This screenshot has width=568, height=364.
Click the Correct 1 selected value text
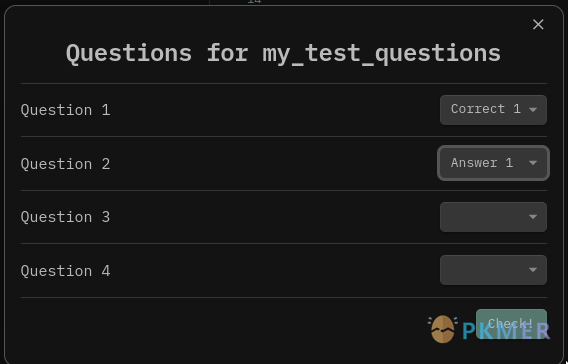(485, 109)
